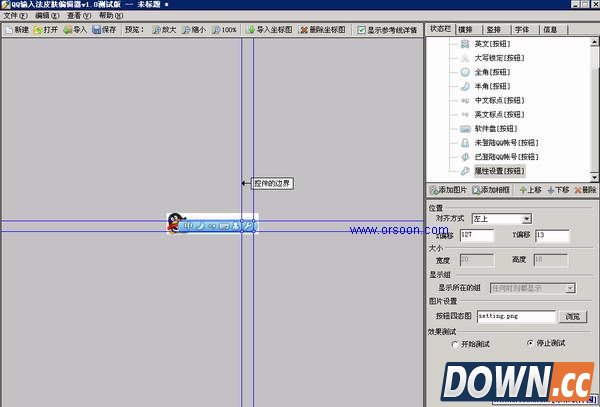Reset preview zoom to 100%
This screenshot has height=407, width=600.
[x=224, y=30]
